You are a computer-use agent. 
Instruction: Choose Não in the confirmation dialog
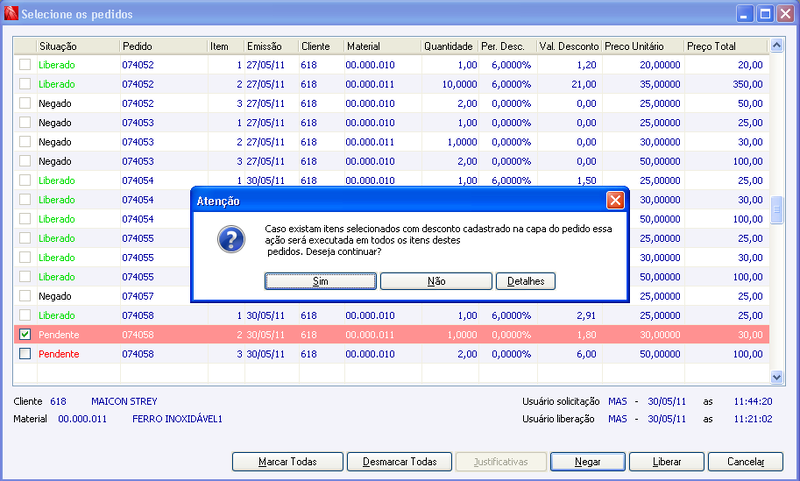(x=436, y=281)
